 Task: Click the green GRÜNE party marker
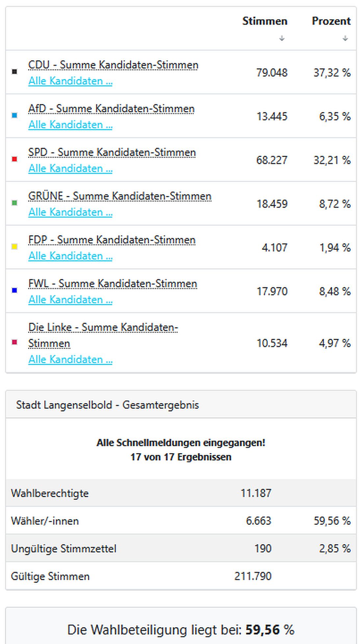pyautogui.click(x=14, y=204)
